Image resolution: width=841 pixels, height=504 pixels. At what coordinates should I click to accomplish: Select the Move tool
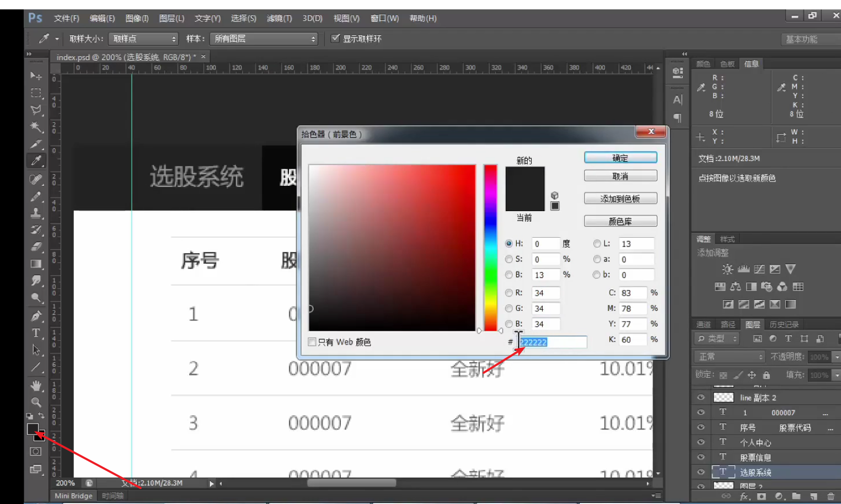pos(36,76)
